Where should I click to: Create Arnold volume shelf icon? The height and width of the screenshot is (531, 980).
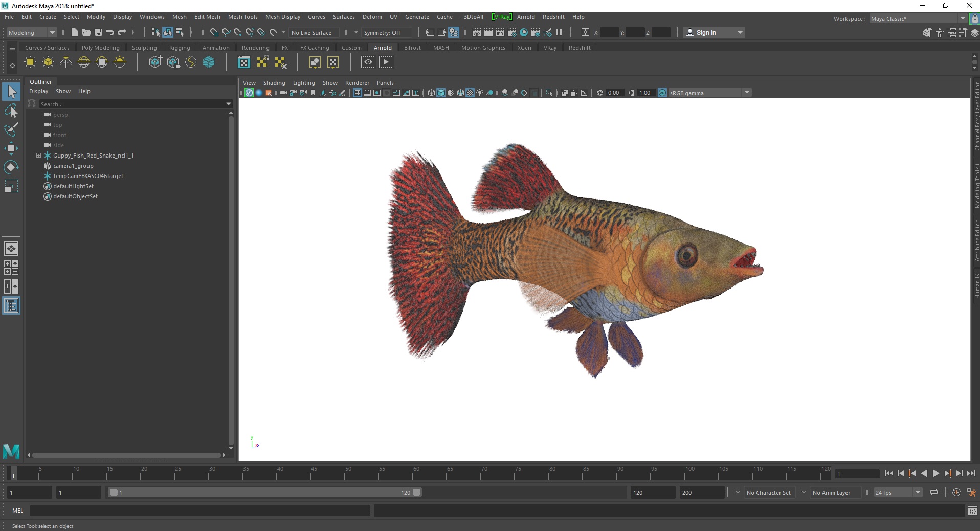[x=209, y=62]
